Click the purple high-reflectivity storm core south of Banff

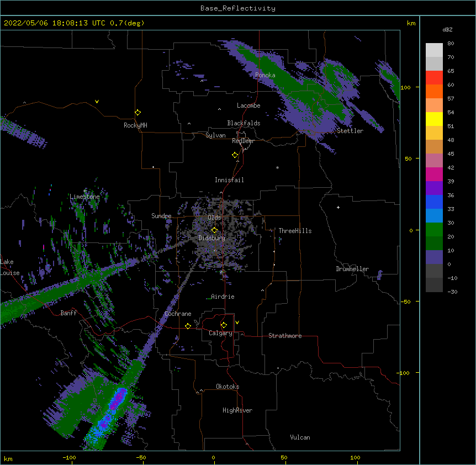click(118, 399)
